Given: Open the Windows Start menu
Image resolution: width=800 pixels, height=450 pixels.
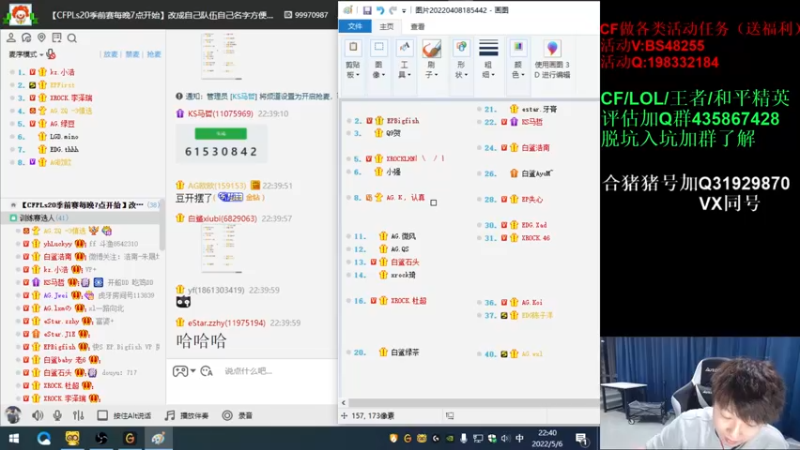Looking at the screenshot, I should (x=14, y=438).
